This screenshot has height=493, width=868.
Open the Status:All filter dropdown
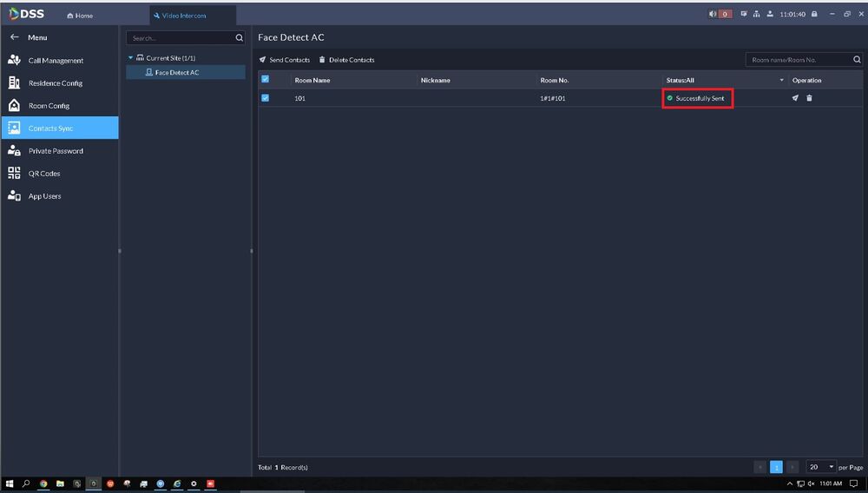(x=781, y=80)
